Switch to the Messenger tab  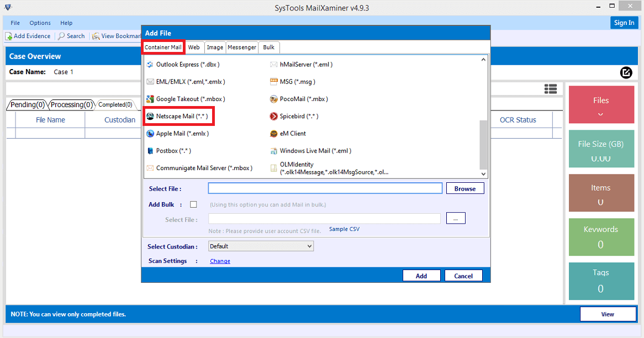[x=242, y=47]
